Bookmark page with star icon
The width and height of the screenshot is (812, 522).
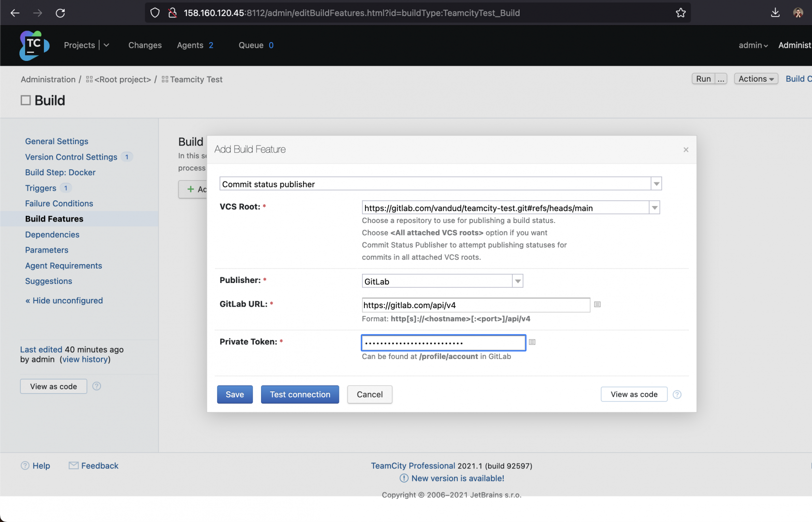681,13
